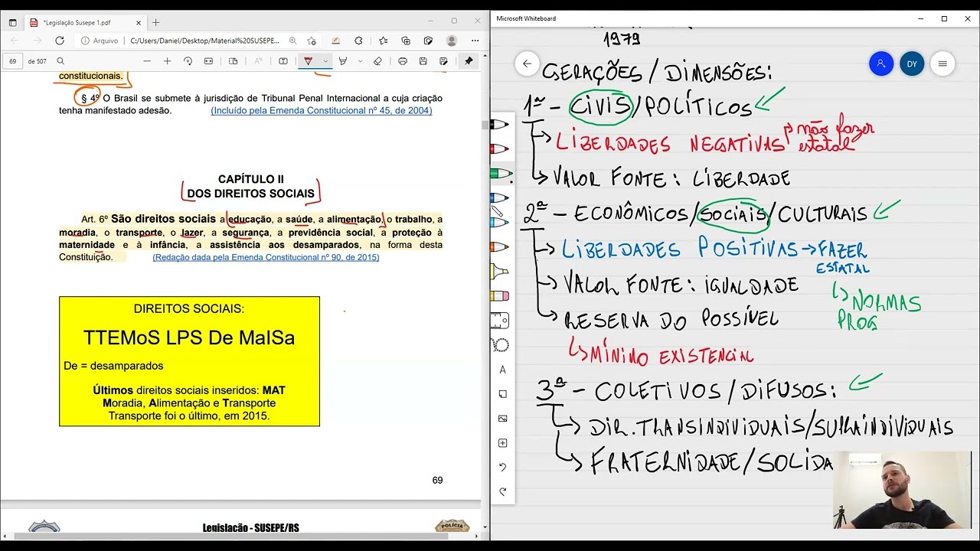Open browser extensions puzzle icon
Viewport: 980px width, 551px height.
358,41
